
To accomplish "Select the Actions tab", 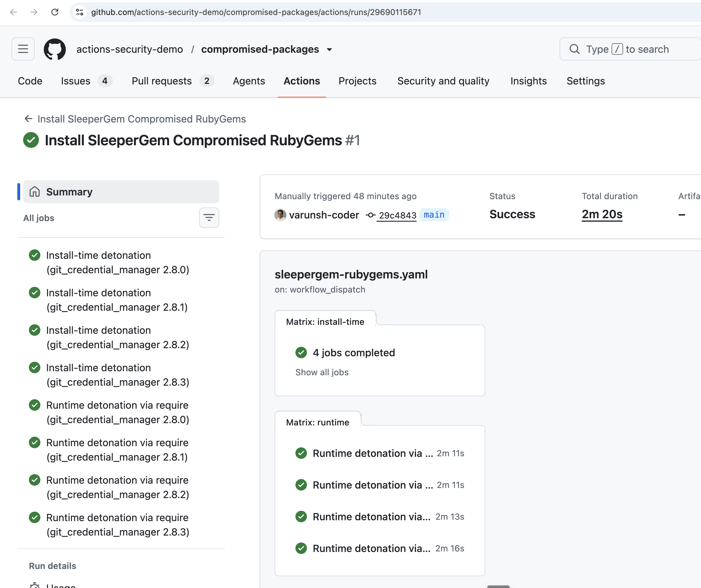I will click(302, 81).
